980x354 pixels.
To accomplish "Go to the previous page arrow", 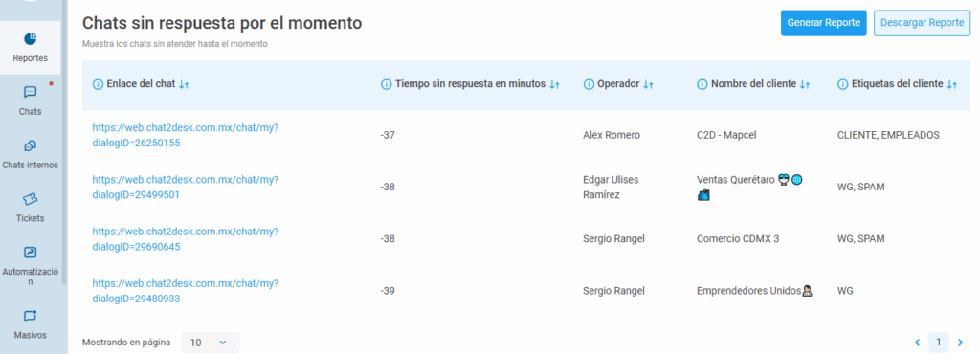I will 918,343.
